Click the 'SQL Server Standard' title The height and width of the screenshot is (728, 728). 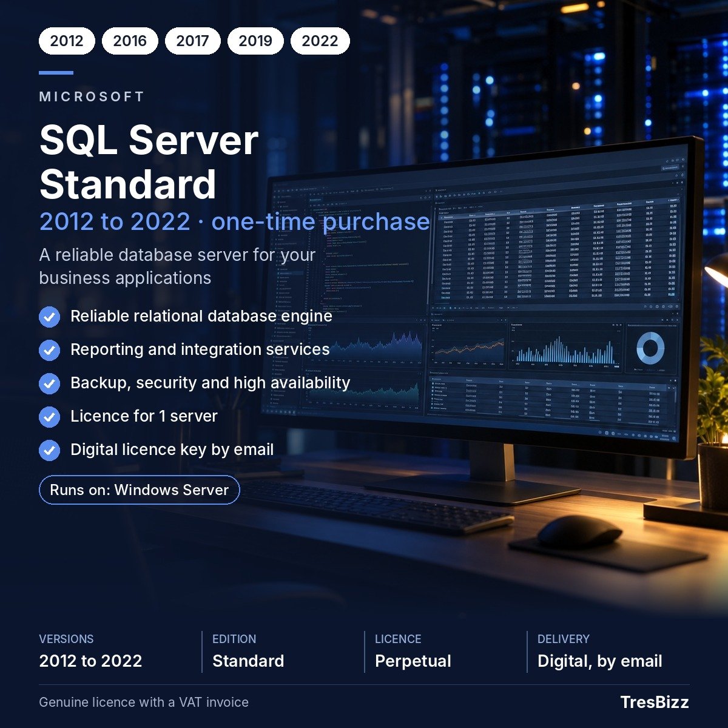pyautogui.click(x=149, y=162)
